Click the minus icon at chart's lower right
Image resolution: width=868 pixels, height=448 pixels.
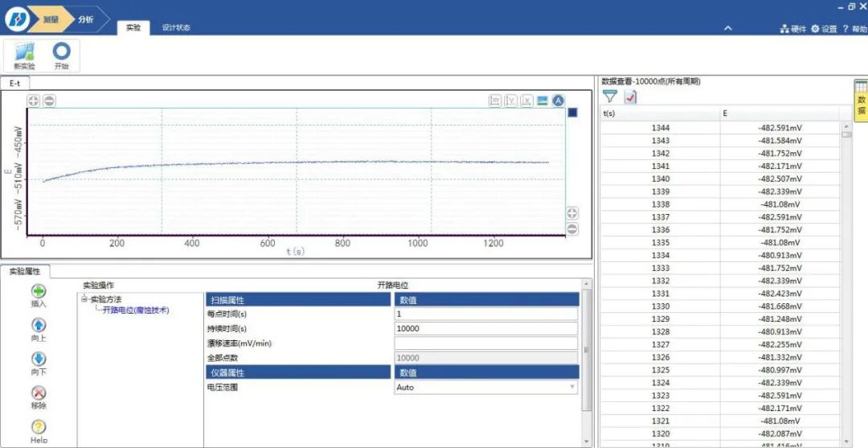pyautogui.click(x=572, y=228)
